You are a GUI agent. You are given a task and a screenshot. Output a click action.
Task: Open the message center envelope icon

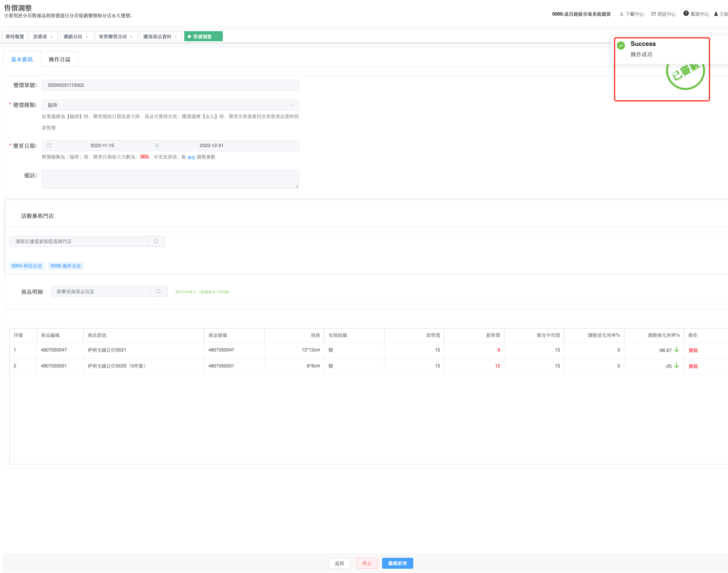(654, 14)
